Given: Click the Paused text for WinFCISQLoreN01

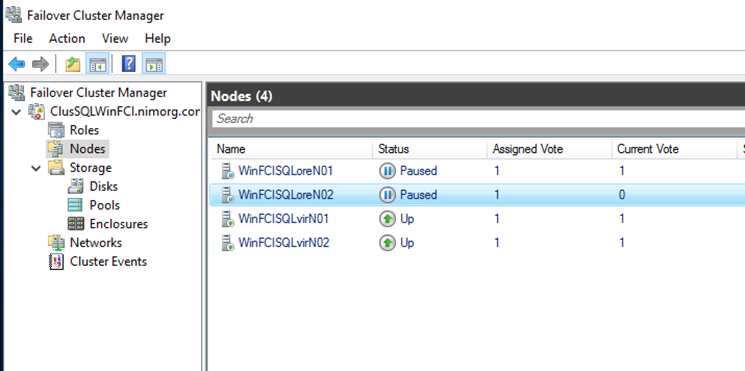Looking at the screenshot, I should tap(419, 171).
